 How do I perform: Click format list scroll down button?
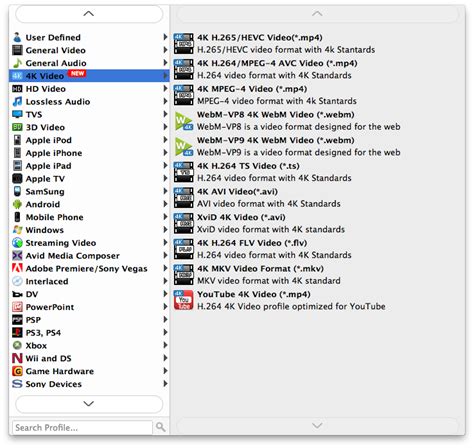pos(317,426)
